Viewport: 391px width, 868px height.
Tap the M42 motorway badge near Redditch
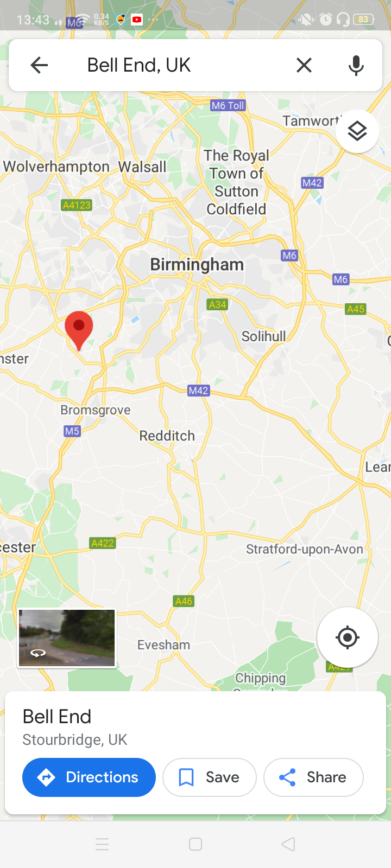[x=198, y=391]
